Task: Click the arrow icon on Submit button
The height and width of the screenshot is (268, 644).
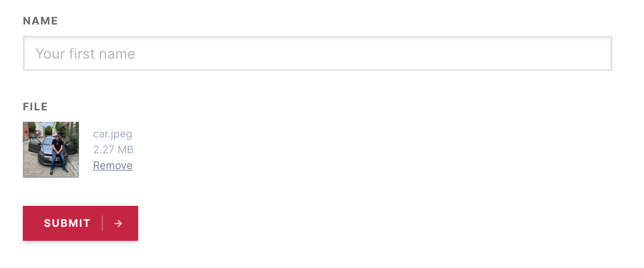Action: [118, 223]
